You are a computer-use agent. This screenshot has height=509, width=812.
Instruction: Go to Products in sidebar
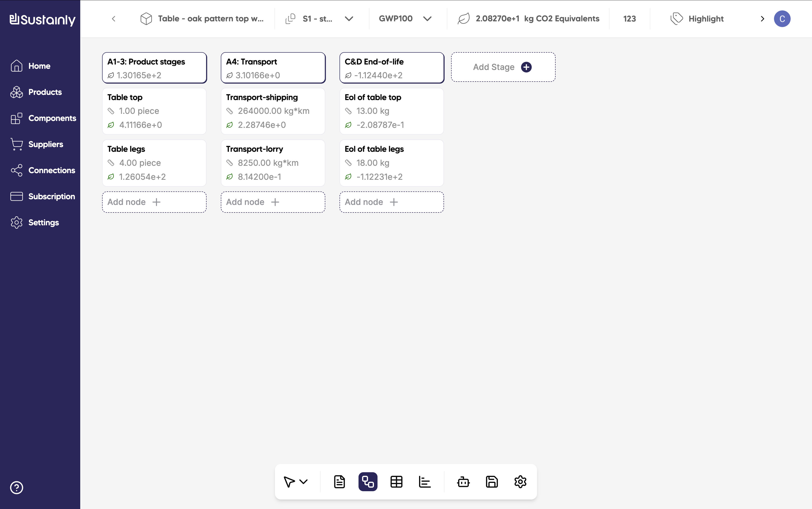click(45, 92)
